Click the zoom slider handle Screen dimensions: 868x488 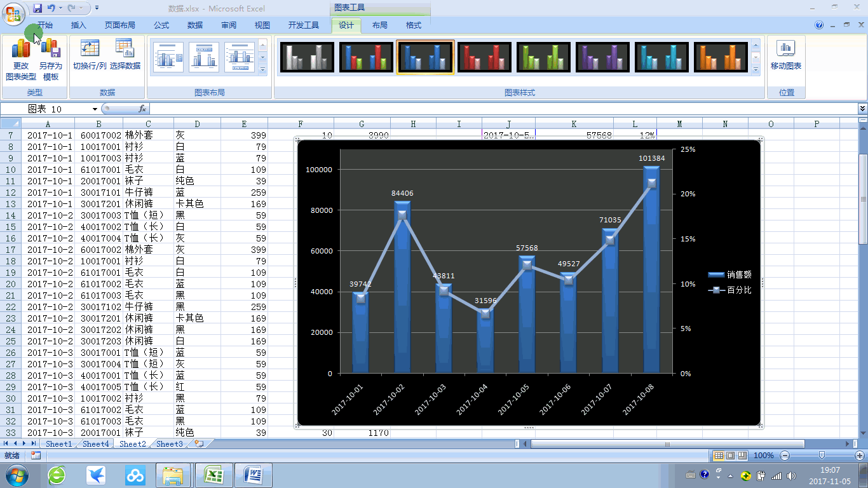pyautogui.click(x=822, y=456)
